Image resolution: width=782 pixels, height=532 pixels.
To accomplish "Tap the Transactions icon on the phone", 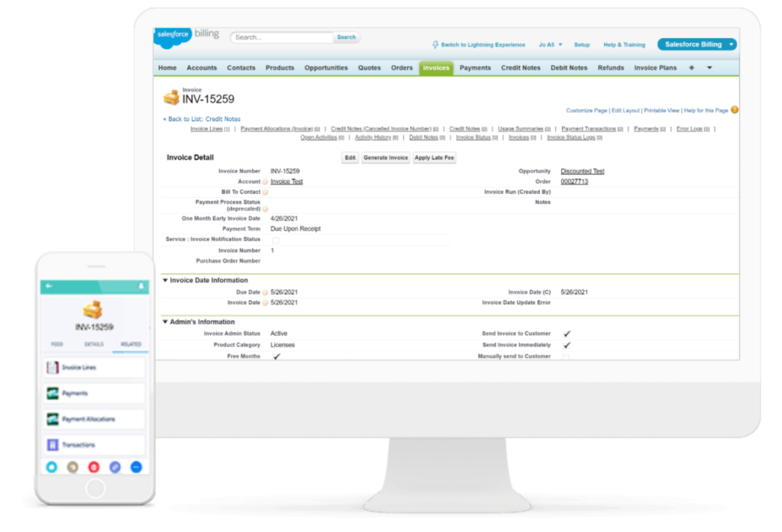I will tap(53, 444).
